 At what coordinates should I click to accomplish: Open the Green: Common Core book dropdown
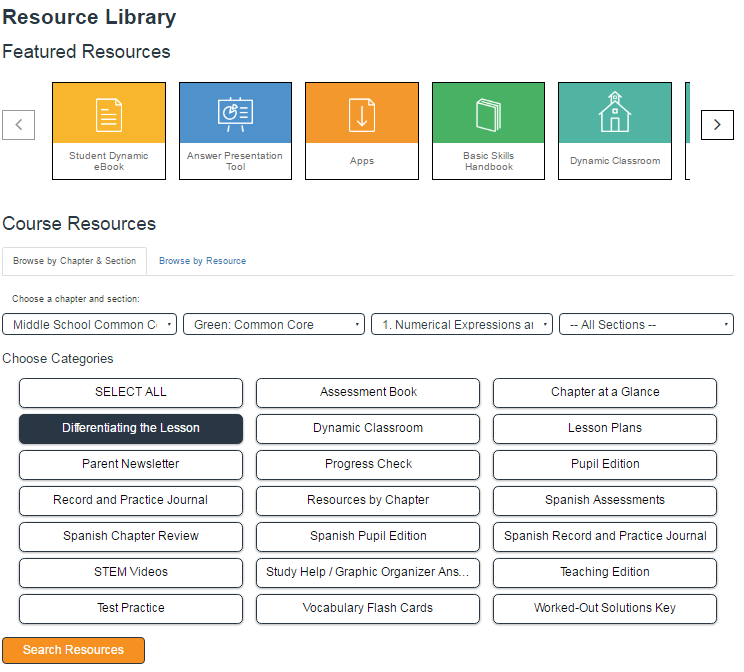[x=274, y=325]
